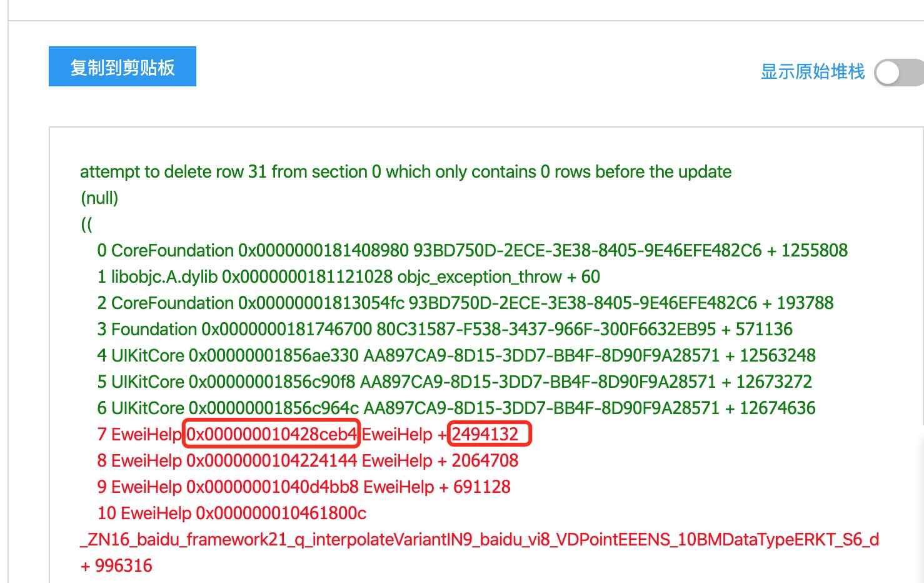The width and height of the screenshot is (924, 583).
Task: Select stack frame 9 EweiHelp + 691128
Action: 304,487
